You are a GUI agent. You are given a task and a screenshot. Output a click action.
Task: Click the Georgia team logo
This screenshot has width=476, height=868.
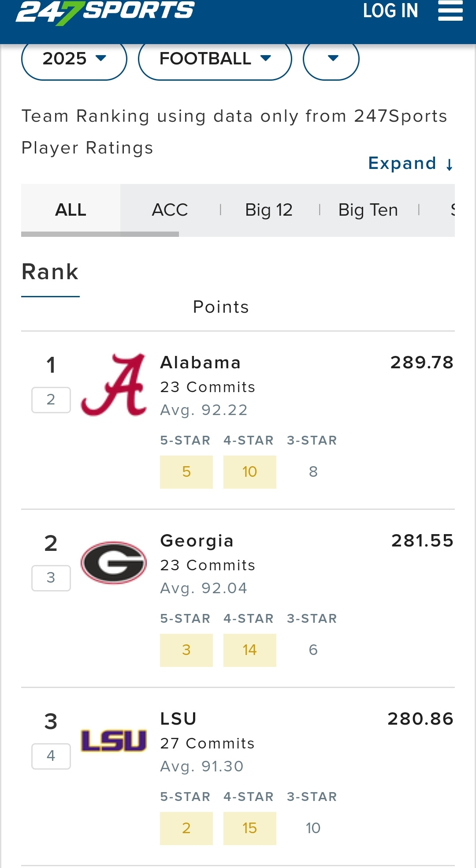[x=114, y=562]
